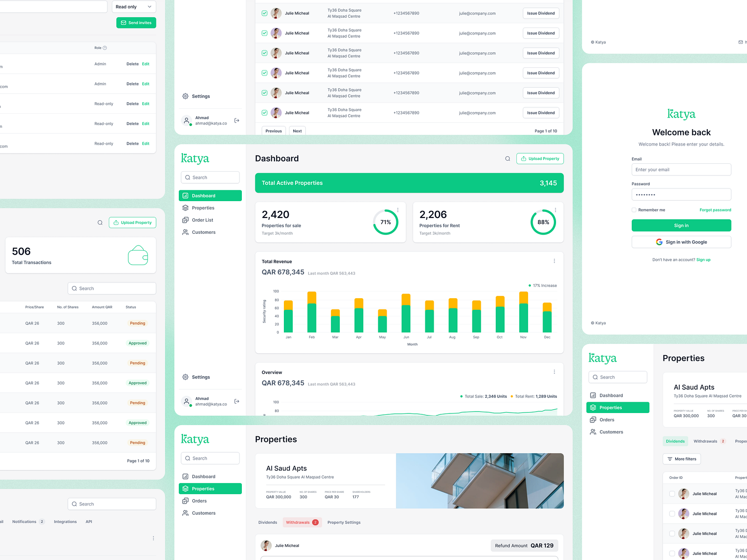This screenshot has height=560, width=747.
Task: Select the Dashboard icon in the sidebar
Action: tap(186, 196)
